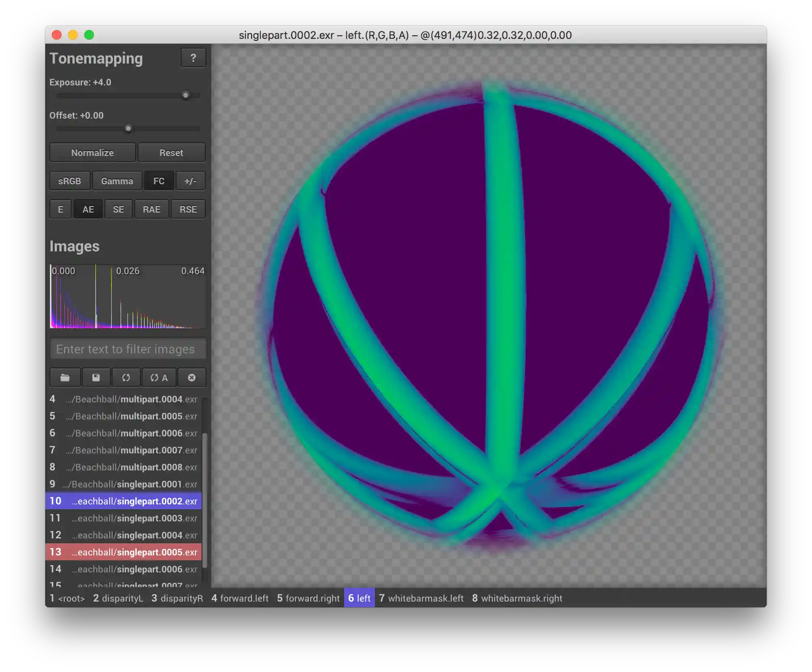This screenshot has height=672, width=812.
Task: Reset the tonemapping settings
Action: click(x=171, y=153)
